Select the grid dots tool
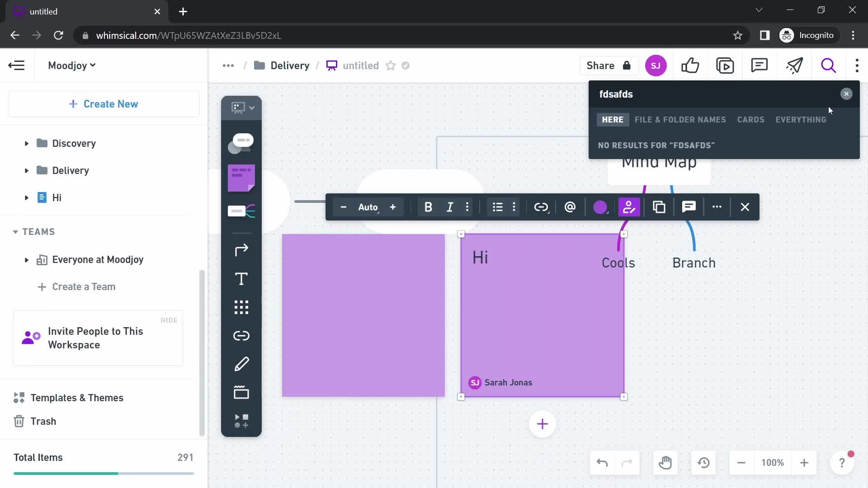The image size is (868, 488). point(241,307)
